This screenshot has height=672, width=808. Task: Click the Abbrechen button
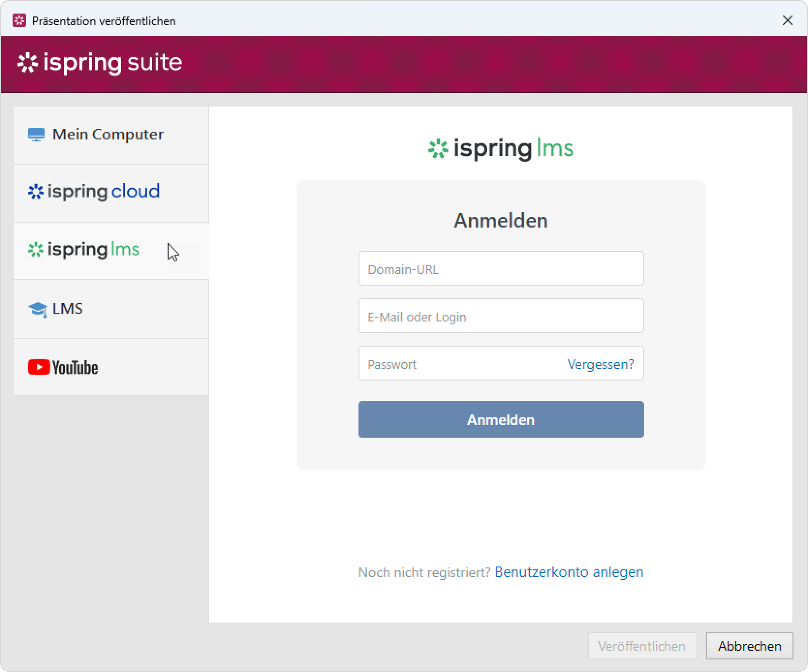point(749,646)
